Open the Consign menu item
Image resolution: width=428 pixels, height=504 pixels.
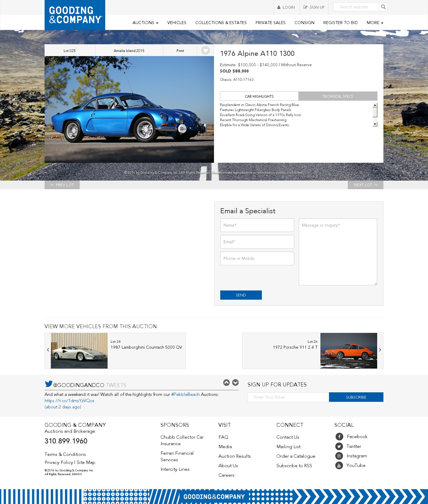(304, 23)
